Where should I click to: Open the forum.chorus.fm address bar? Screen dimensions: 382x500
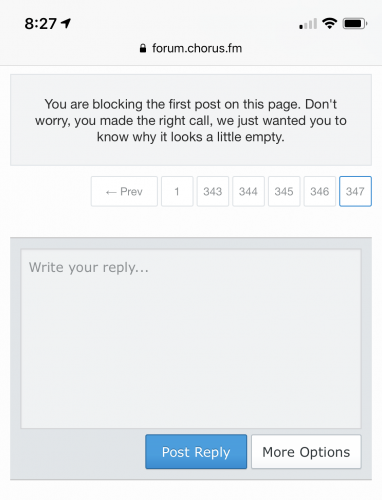pos(191,48)
